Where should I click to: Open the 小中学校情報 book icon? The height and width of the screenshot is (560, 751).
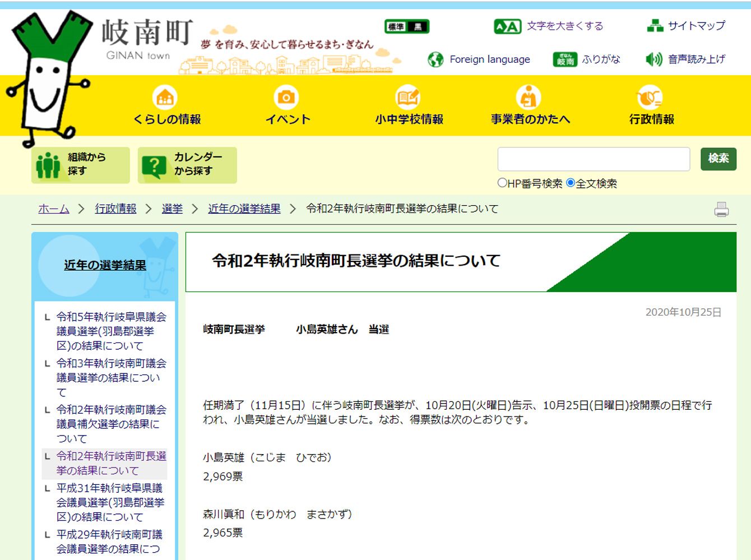tap(408, 98)
